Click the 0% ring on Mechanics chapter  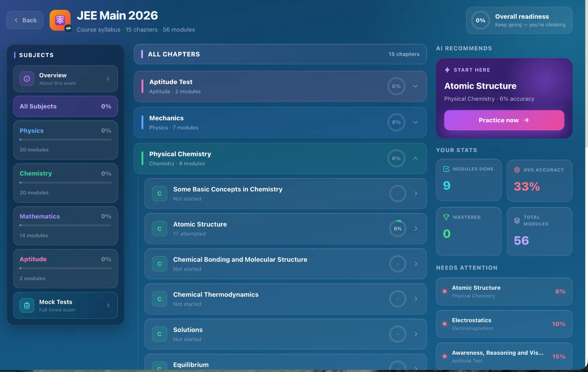396,122
